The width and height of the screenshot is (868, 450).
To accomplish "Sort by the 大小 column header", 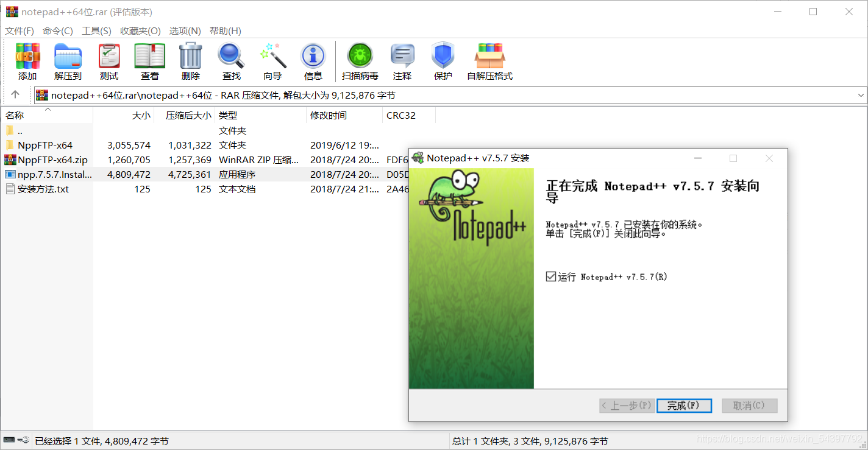I will click(x=124, y=115).
